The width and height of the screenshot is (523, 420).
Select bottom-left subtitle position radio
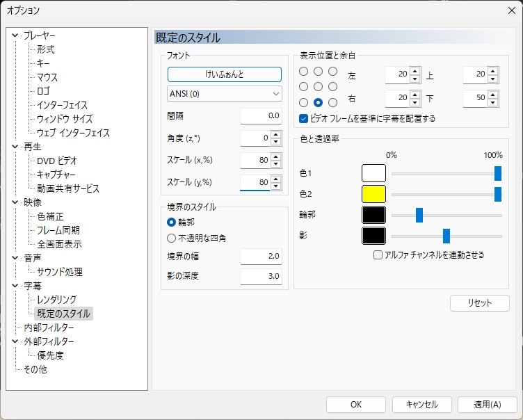[303, 102]
